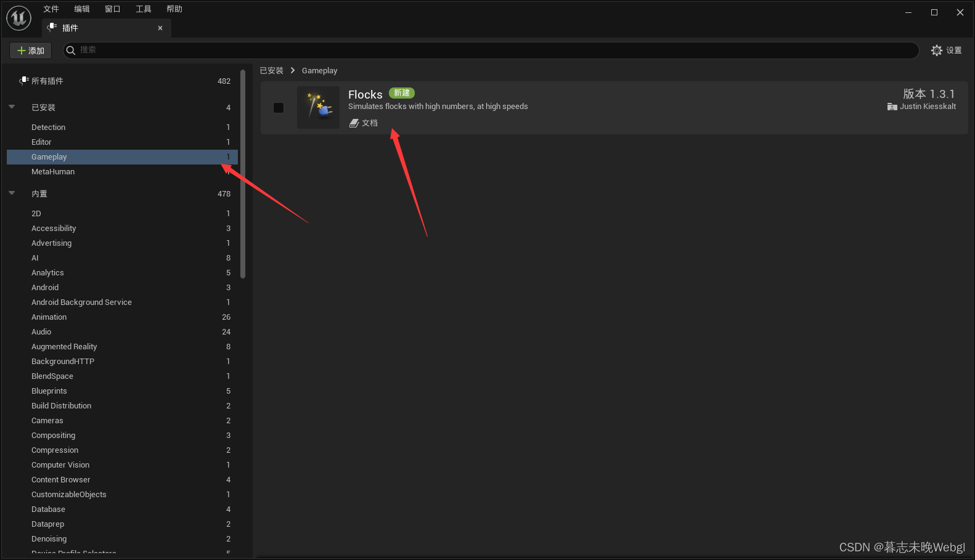The height and width of the screenshot is (560, 975).
Task: Click the 所有插件 plug icon
Action: 24,81
